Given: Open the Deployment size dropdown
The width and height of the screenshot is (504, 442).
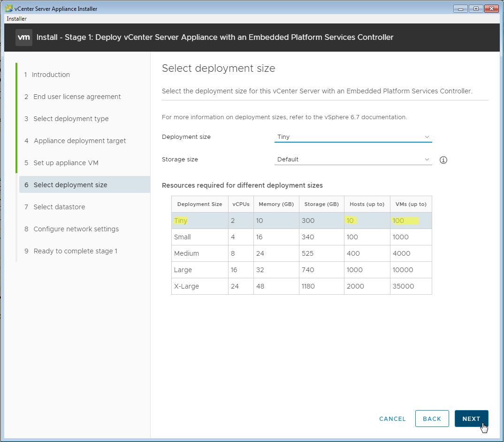Looking at the screenshot, I should tap(353, 137).
